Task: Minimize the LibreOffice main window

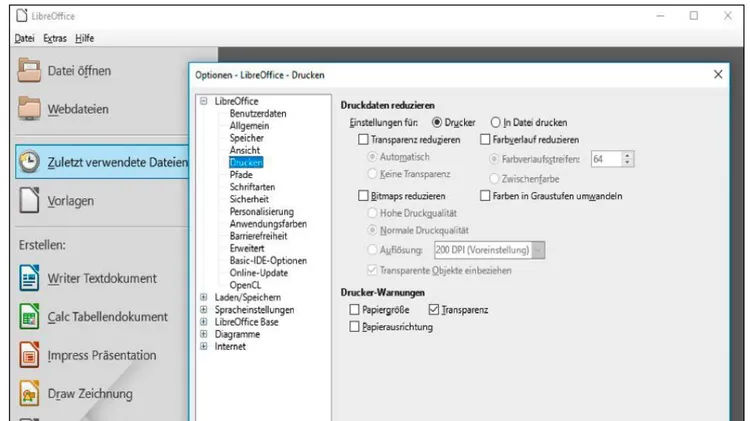Action: click(x=661, y=16)
